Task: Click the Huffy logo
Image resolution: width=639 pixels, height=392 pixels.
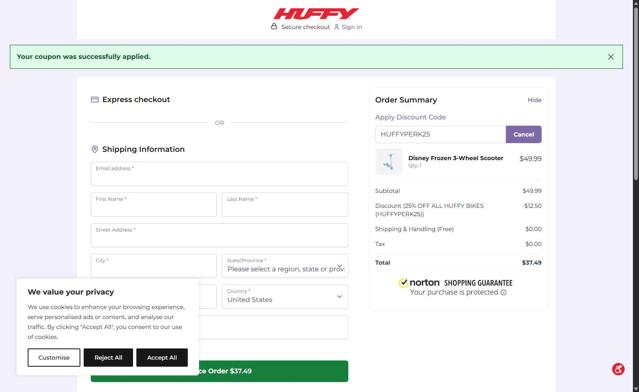Action: (x=316, y=13)
